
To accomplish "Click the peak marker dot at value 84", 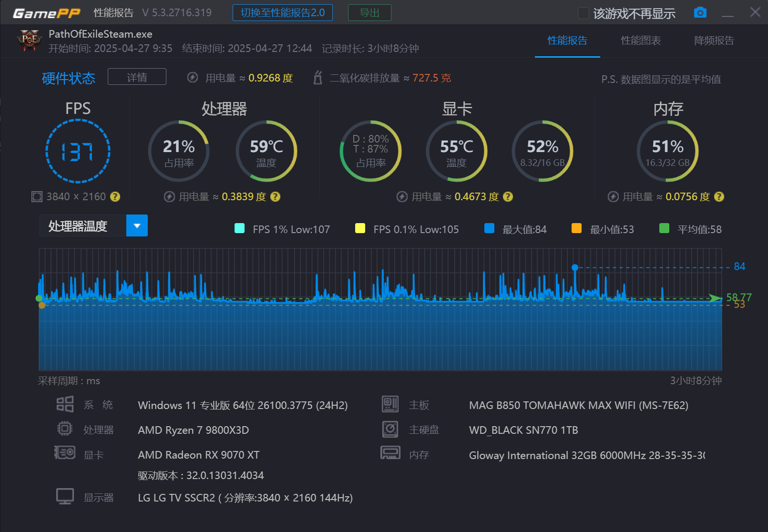I will pos(575,267).
